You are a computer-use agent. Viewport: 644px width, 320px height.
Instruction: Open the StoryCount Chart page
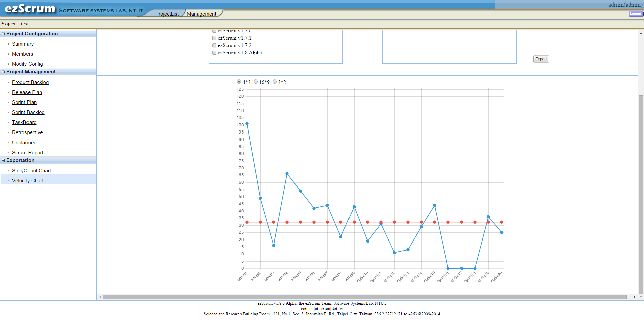tap(32, 171)
